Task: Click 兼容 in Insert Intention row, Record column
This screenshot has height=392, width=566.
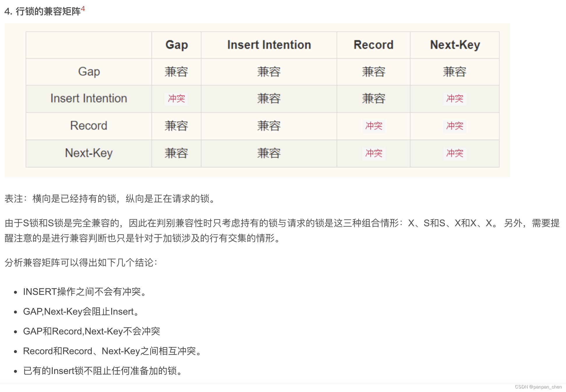Action: (x=374, y=99)
